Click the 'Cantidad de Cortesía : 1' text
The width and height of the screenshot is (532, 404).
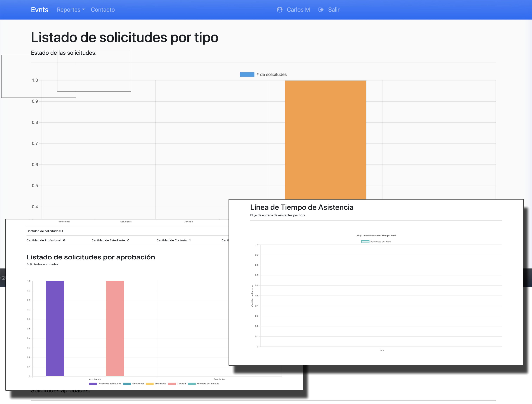click(x=174, y=240)
